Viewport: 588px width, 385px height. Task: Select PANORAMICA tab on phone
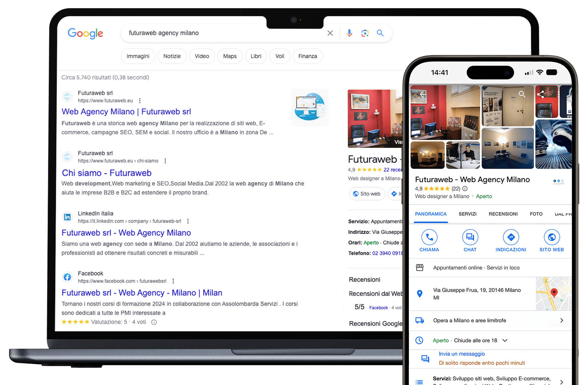431,214
